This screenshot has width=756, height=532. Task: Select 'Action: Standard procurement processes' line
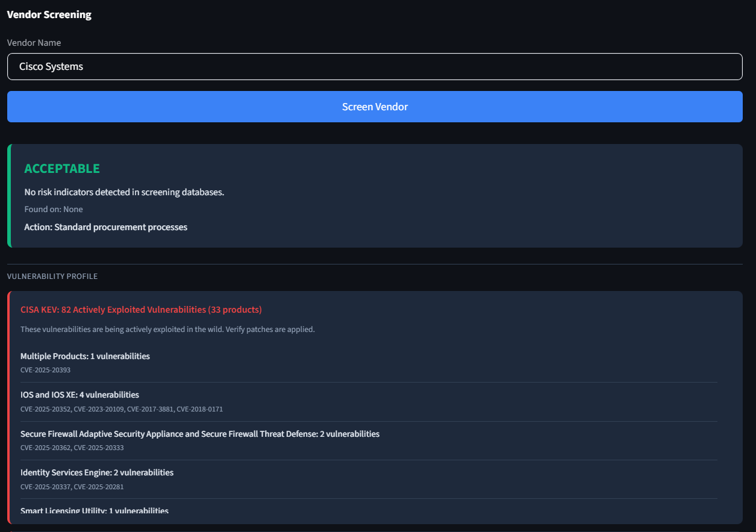point(106,227)
